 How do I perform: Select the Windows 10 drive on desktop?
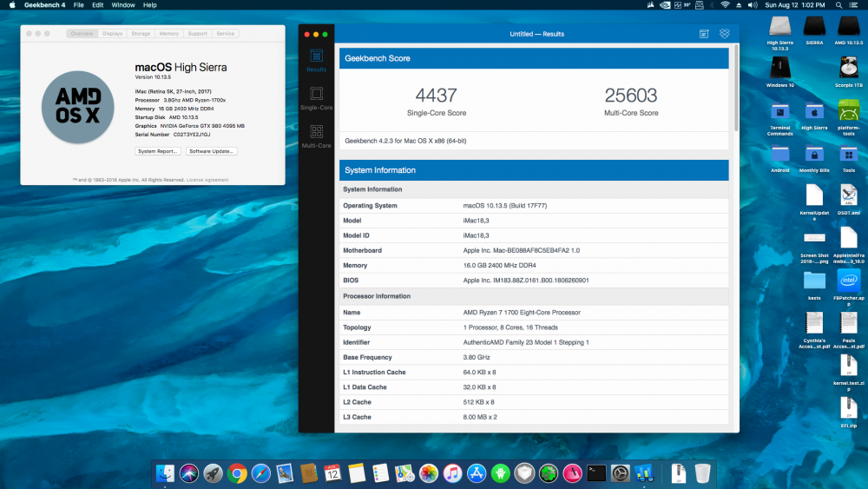[780, 72]
